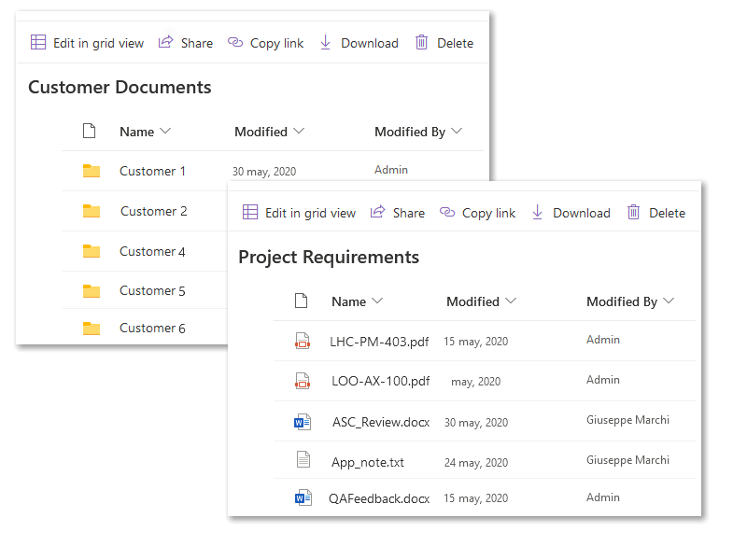Expand Name column dropdown in Customer Documents

tap(165, 131)
